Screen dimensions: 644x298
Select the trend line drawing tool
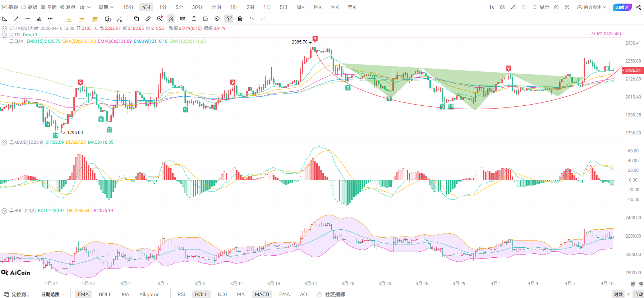(x=16, y=19)
